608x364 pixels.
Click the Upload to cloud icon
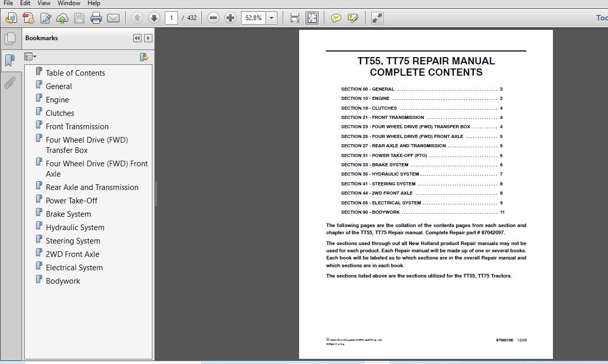point(62,18)
